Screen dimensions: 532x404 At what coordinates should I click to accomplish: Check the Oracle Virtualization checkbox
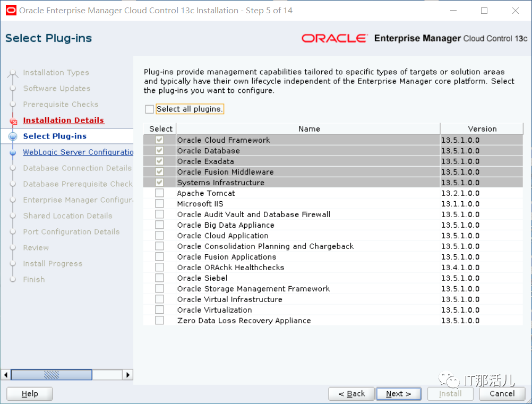coord(159,310)
